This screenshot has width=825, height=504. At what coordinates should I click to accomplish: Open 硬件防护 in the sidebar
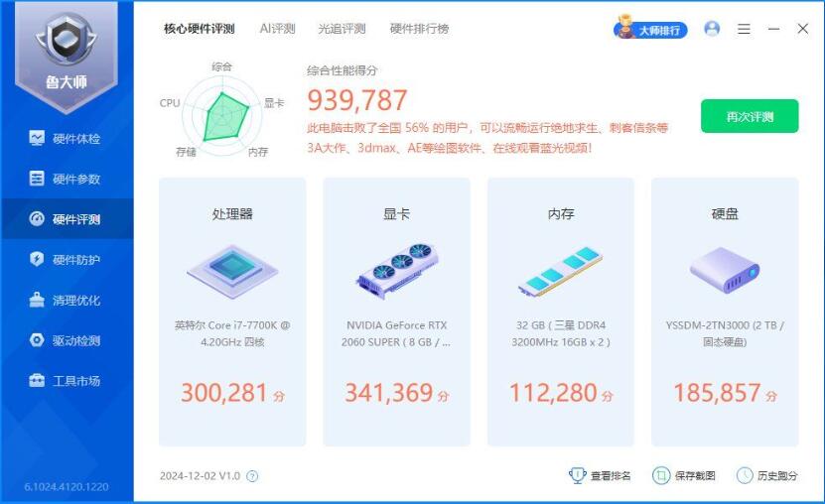pyautogui.click(x=67, y=260)
